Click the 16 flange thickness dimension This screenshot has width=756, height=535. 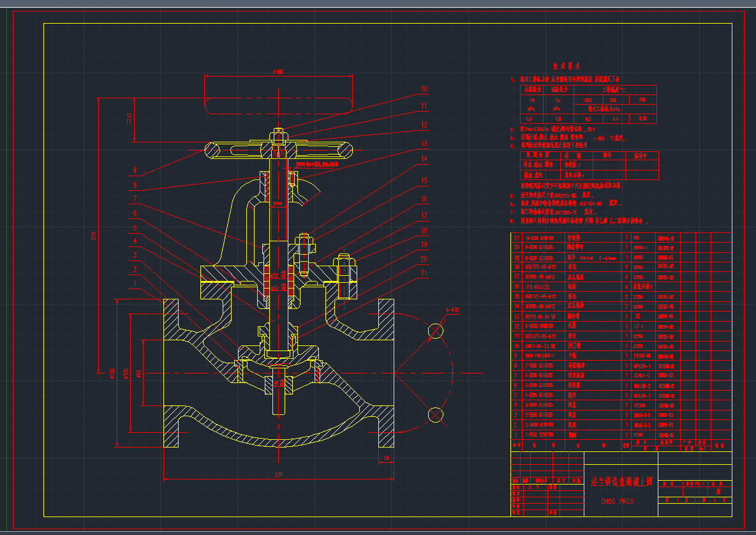(x=385, y=458)
